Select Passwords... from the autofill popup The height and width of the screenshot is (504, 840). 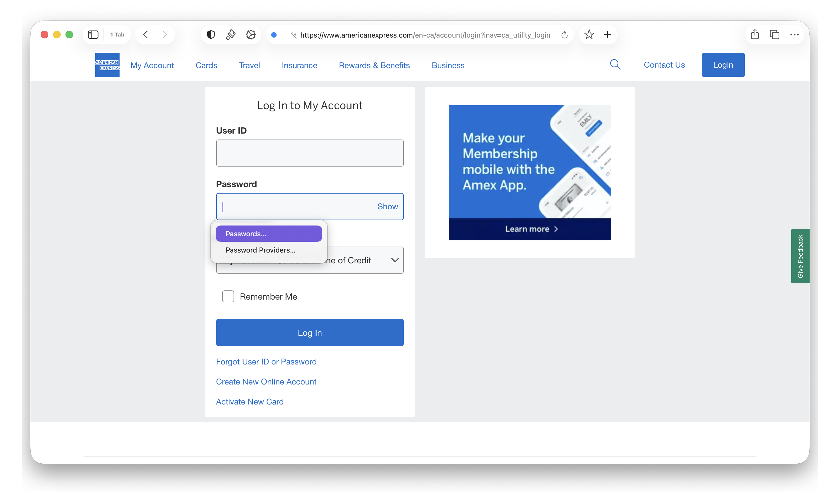(268, 234)
